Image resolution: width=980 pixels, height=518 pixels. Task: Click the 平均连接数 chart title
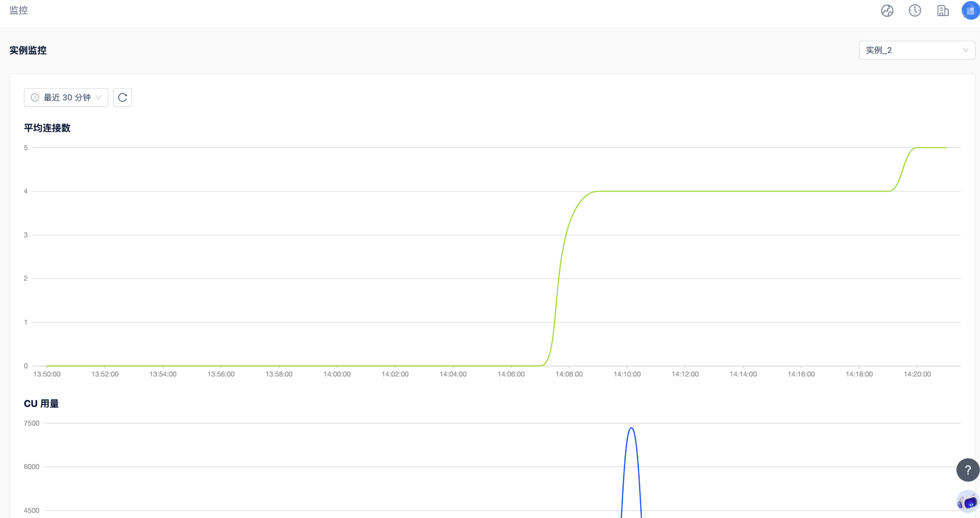click(47, 128)
